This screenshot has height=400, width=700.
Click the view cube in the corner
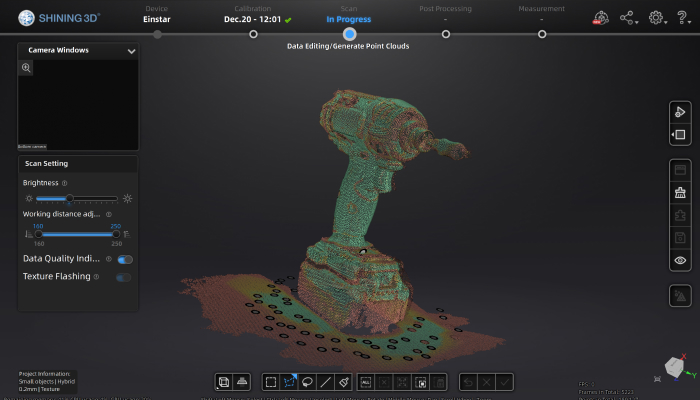tap(676, 367)
